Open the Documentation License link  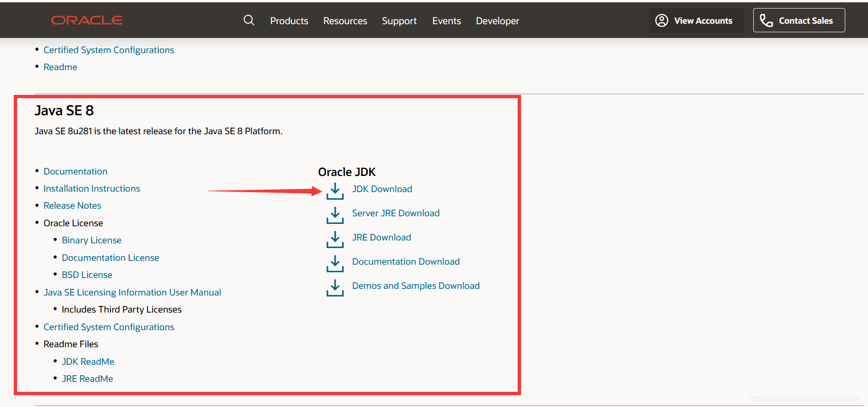click(110, 258)
